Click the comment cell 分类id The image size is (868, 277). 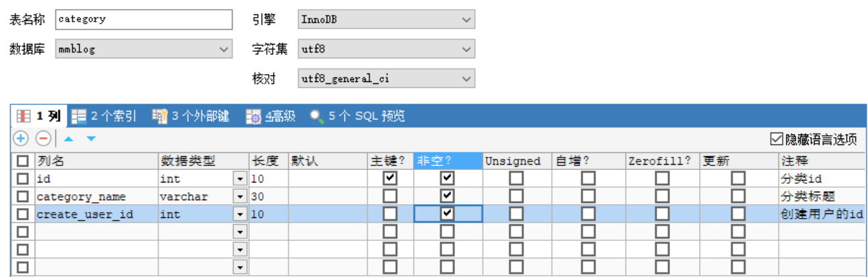(x=822, y=179)
